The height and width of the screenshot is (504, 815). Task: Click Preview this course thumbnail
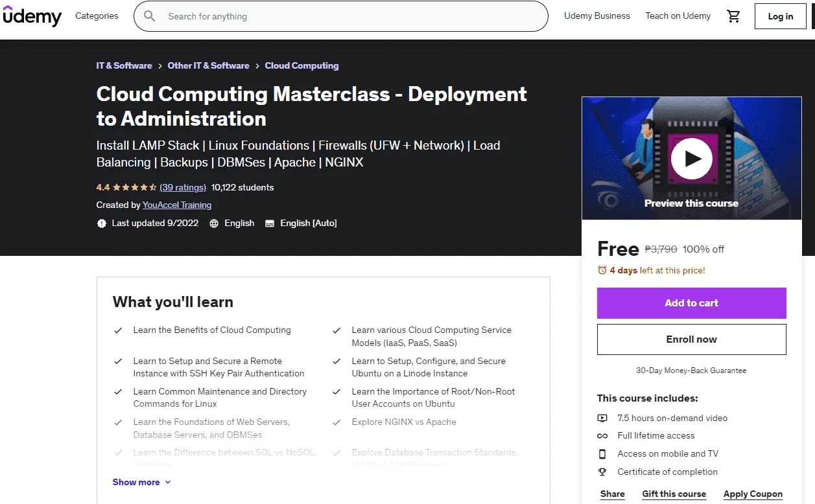691,159
